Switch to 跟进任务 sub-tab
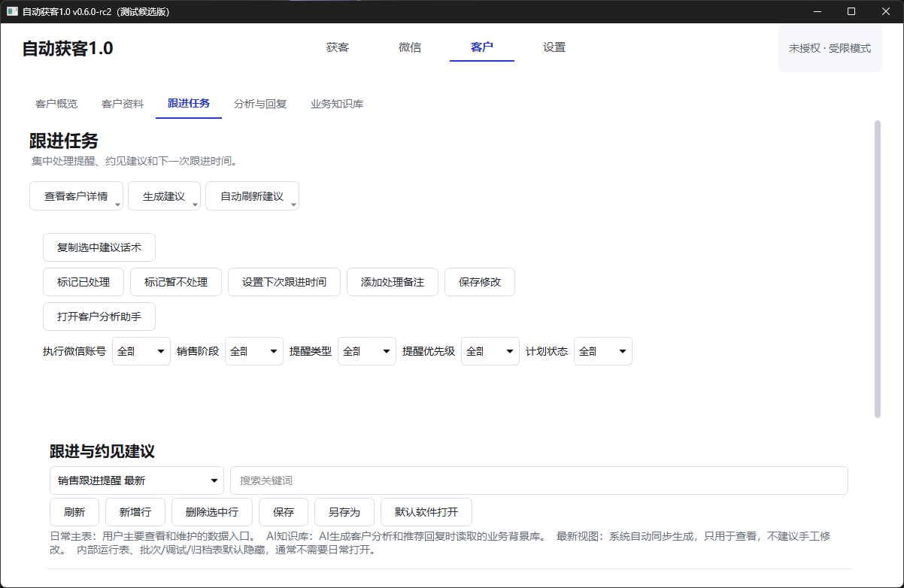The width and height of the screenshot is (904, 588). point(189,104)
